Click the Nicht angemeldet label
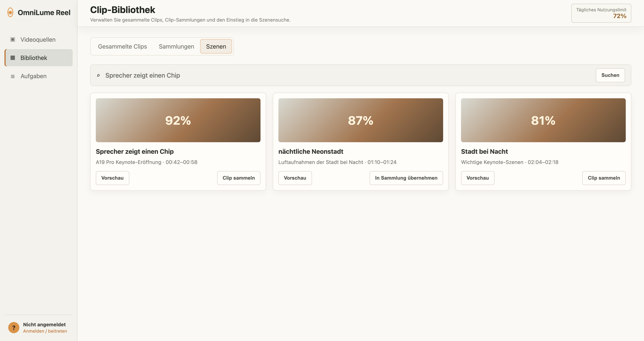Screen dimensions: 644x341 pyautogui.click(x=44, y=324)
